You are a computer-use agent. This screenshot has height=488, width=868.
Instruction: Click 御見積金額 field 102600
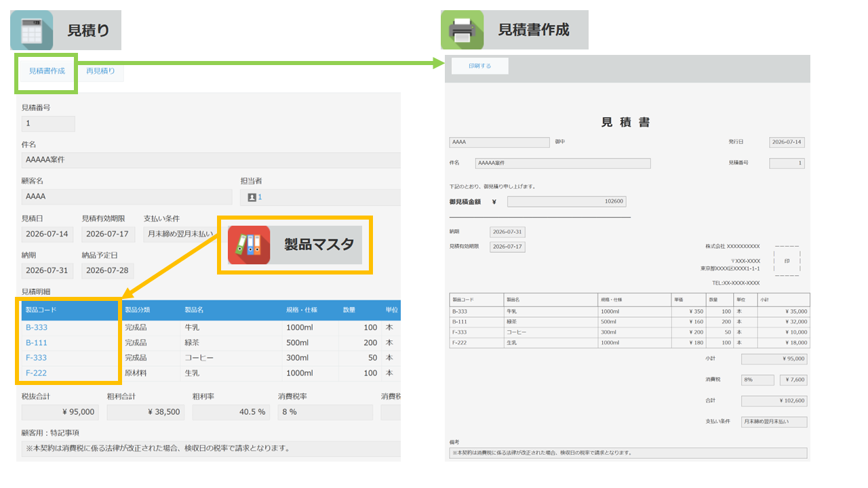click(567, 202)
